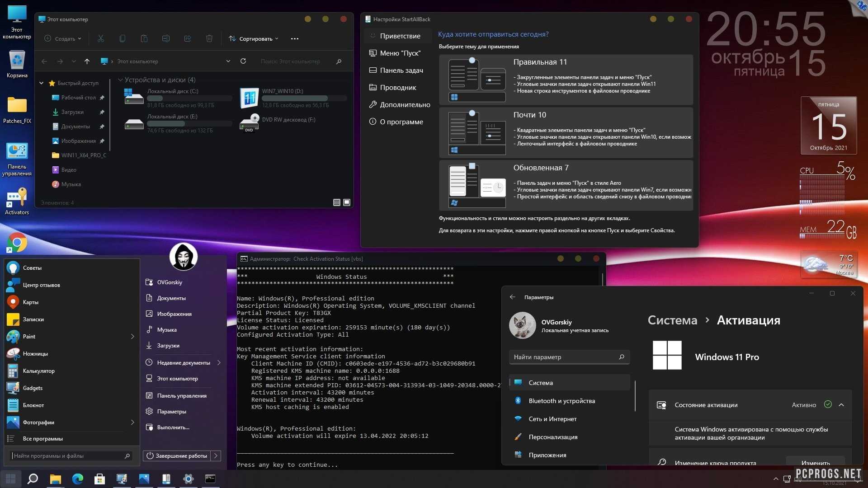Open Bluetooth and devices in Settings
868x488 pixels.
pyautogui.click(x=570, y=401)
